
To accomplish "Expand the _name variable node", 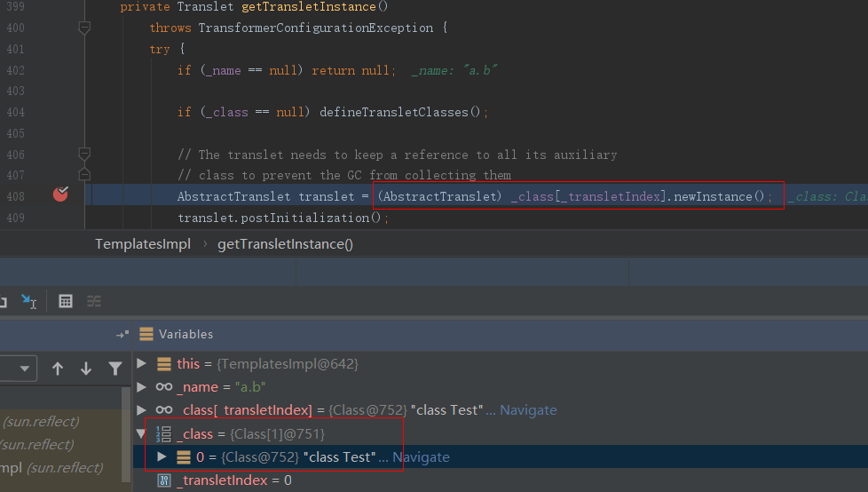I will [142, 386].
